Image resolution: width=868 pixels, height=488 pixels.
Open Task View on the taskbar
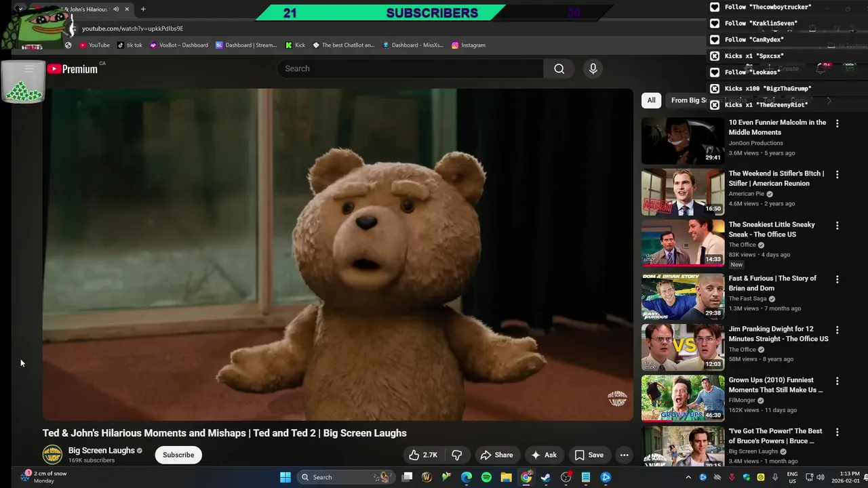(x=407, y=477)
